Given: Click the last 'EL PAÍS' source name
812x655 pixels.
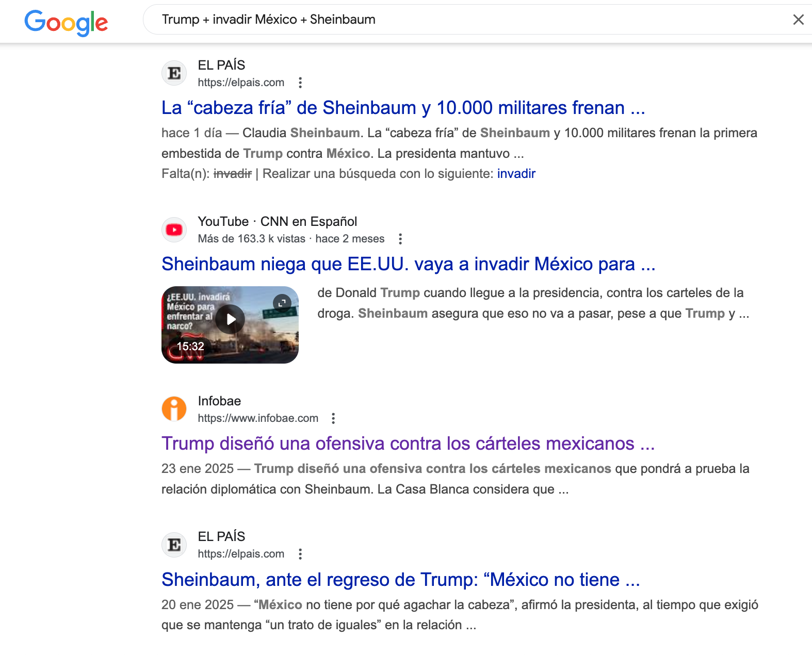Looking at the screenshot, I should coord(222,536).
